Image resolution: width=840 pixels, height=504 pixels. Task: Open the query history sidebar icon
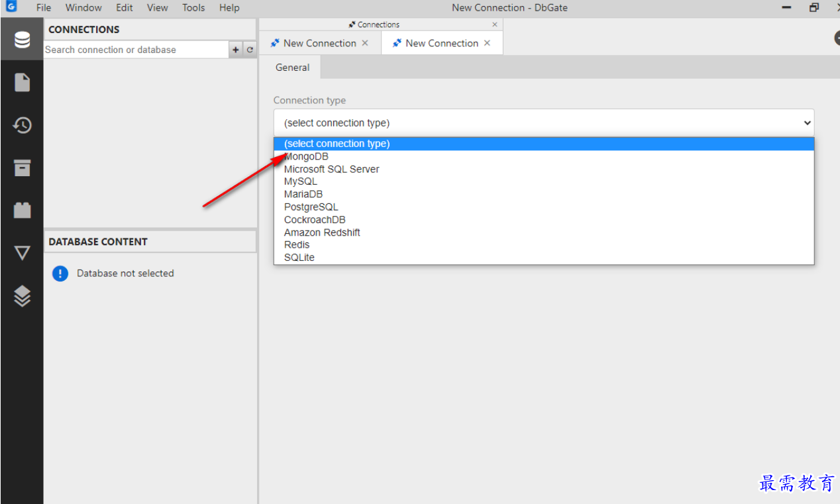tap(22, 125)
